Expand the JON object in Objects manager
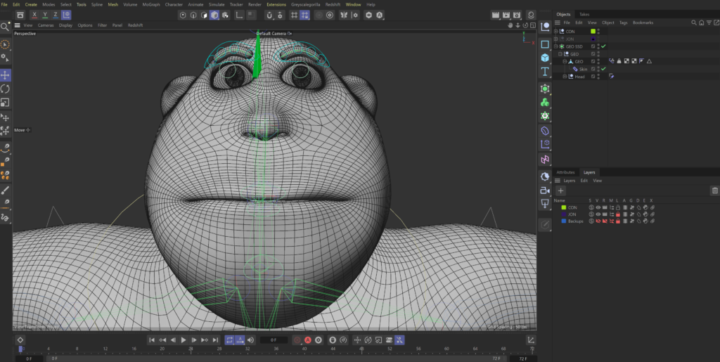Screen dimensions: 720x362 (556, 39)
